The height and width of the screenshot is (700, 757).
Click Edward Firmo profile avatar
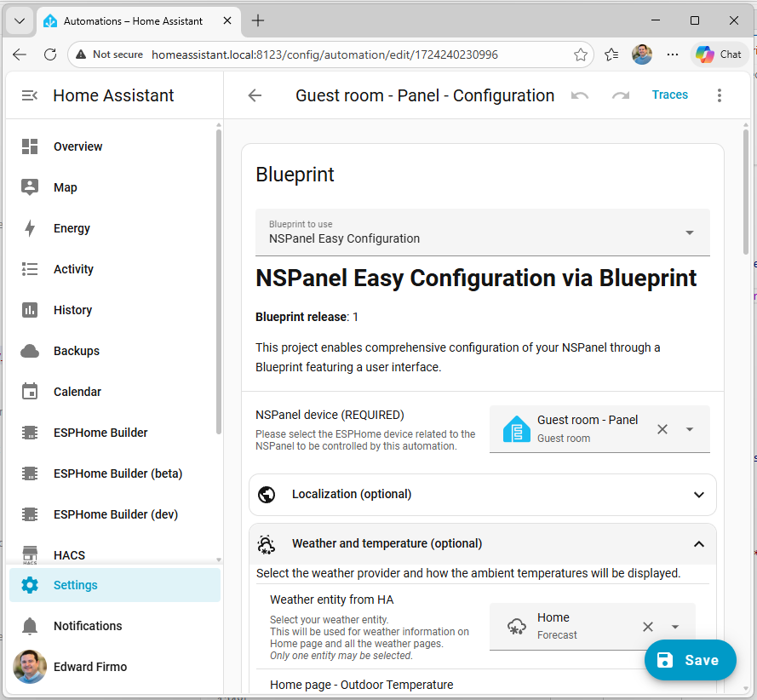point(30,667)
